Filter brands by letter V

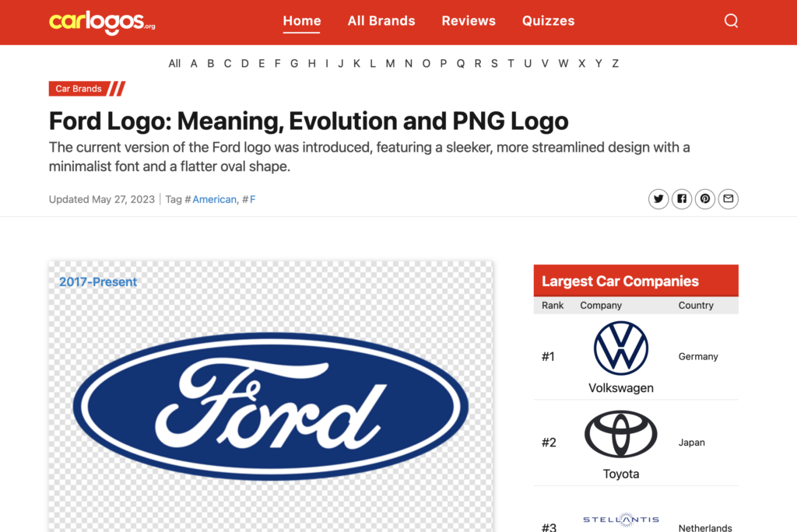point(545,64)
